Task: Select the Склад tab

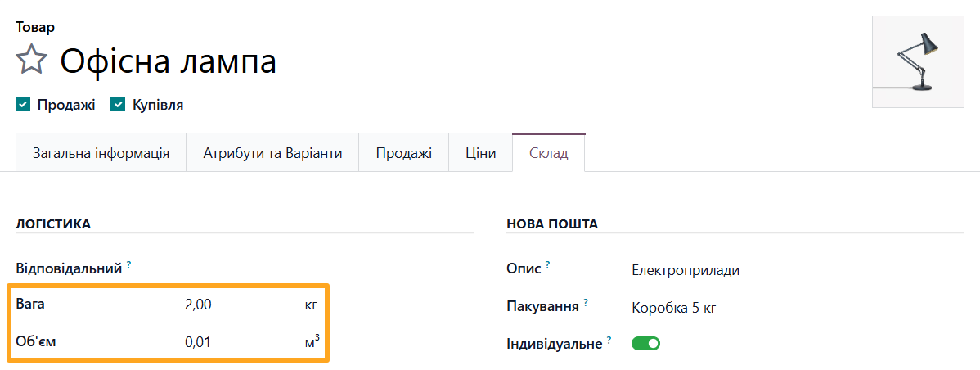Action: [x=549, y=153]
